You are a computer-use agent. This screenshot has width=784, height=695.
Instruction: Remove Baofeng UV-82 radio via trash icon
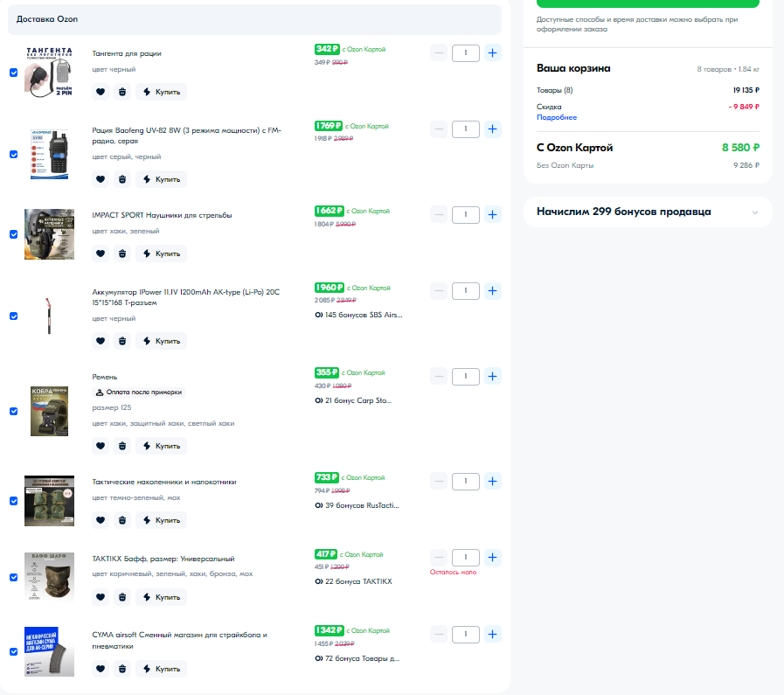click(x=122, y=179)
